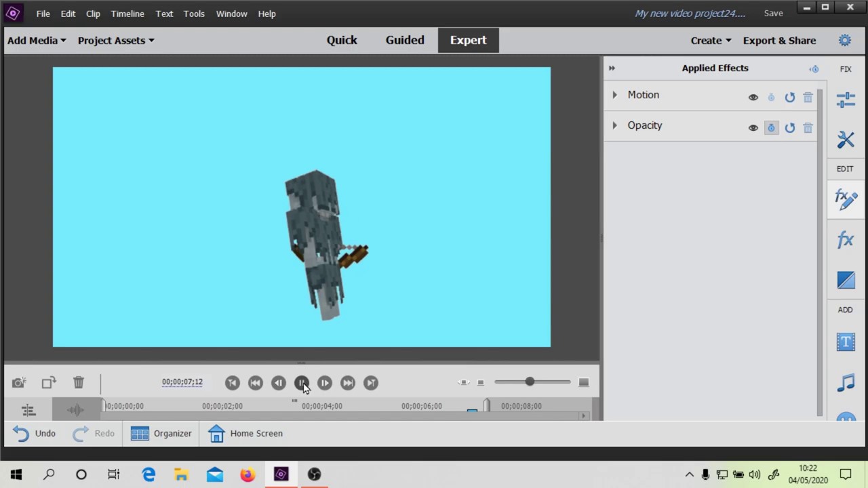Open the Add Media dropdown
Viewport: 868px width, 488px height.
(37, 41)
